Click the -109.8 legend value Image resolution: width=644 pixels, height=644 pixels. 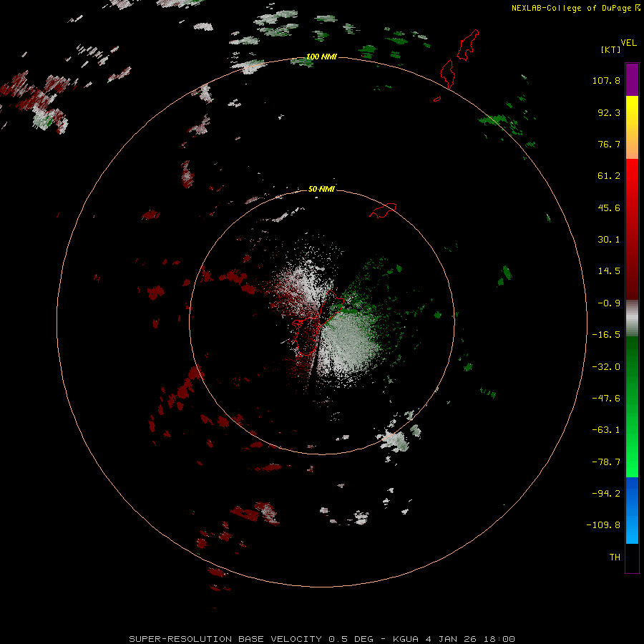coord(603,525)
